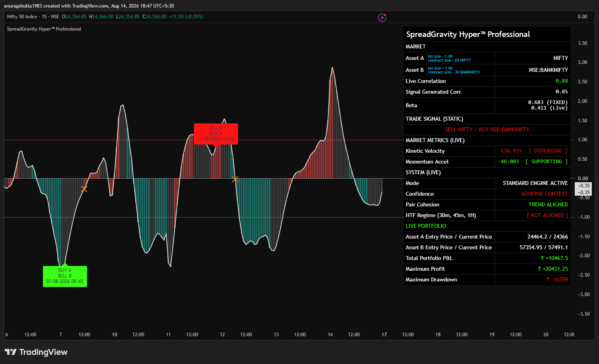Click Total Portfolio P&L value +10467.5
Screen dimensions: 599x364
coord(554,258)
